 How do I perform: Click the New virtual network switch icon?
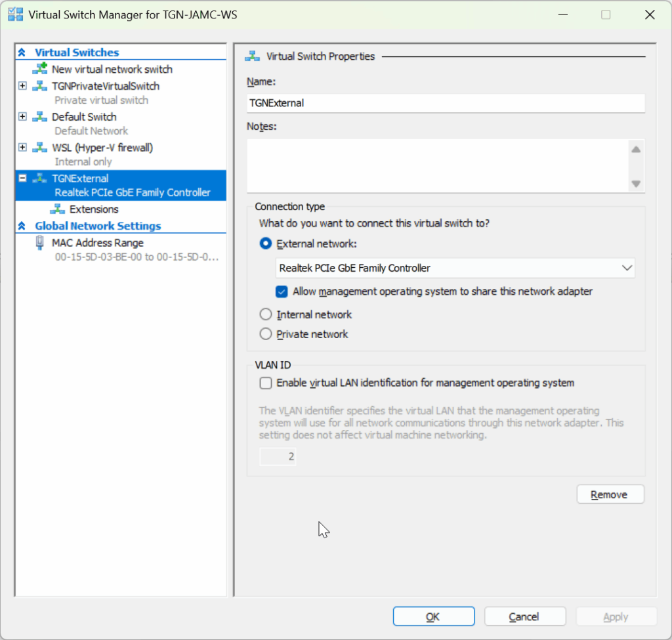coord(40,68)
